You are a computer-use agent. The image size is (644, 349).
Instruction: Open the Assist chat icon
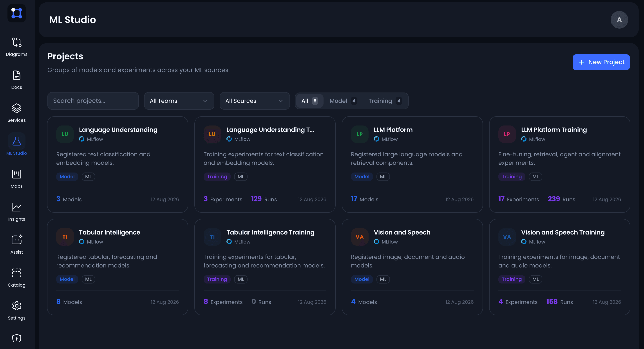16,240
